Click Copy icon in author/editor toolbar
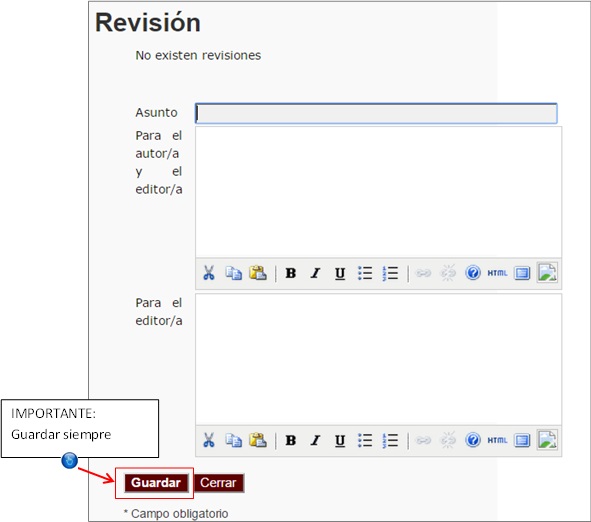 pyautogui.click(x=233, y=273)
